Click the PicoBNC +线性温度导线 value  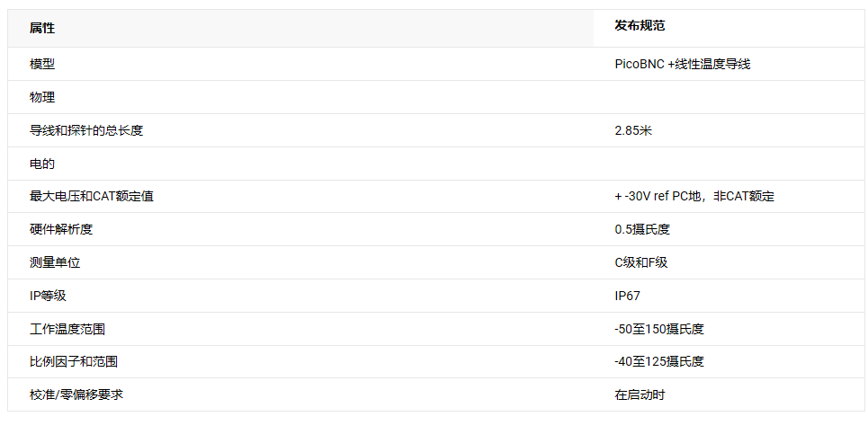(x=683, y=64)
